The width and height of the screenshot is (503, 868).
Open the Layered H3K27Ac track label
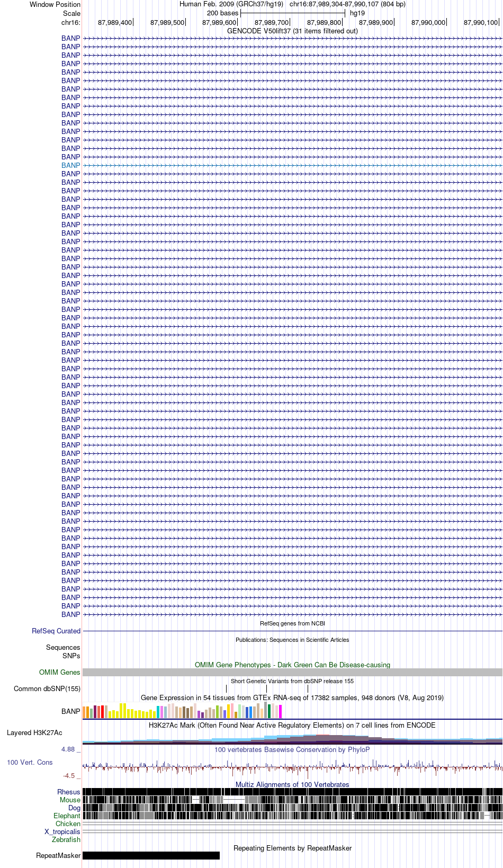tap(34, 732)
